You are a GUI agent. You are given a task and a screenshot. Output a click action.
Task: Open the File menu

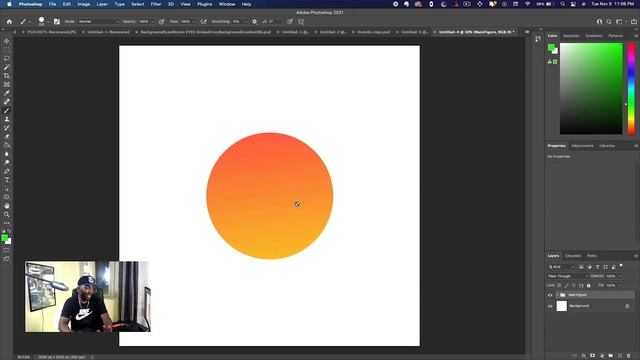click(52, 4)
